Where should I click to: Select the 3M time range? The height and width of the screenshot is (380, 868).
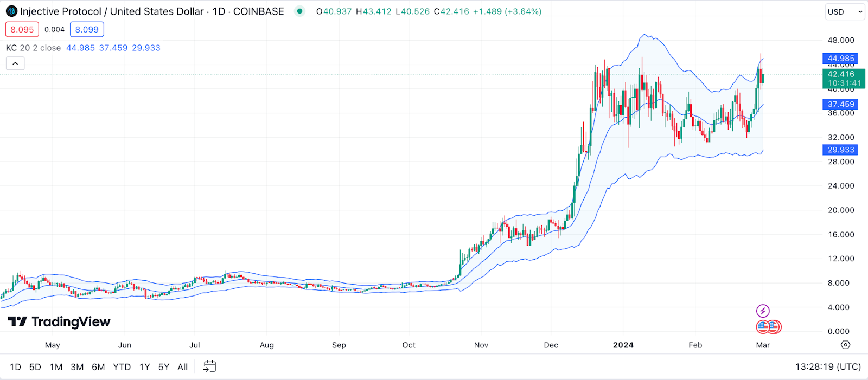[x=77, y=367]
